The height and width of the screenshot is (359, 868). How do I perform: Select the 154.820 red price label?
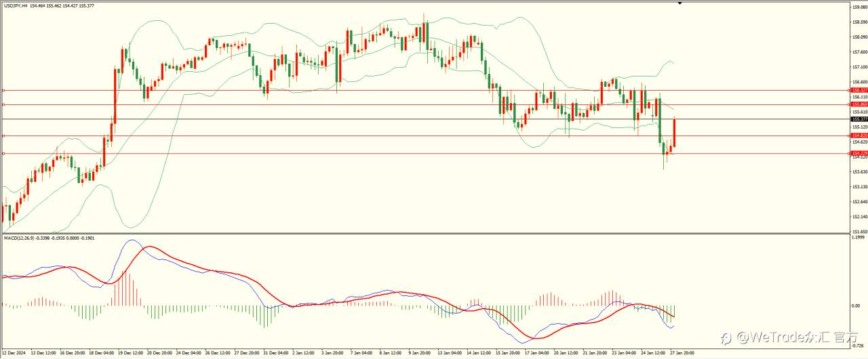coord(859,135)
